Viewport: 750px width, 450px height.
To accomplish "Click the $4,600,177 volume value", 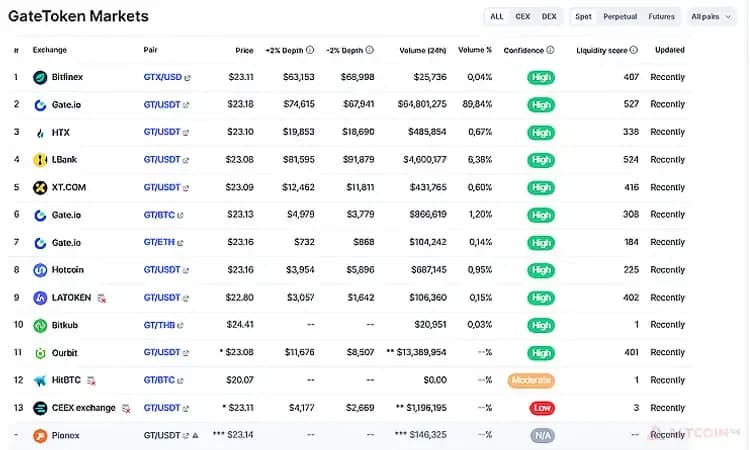I will click(x=425, y=160).
